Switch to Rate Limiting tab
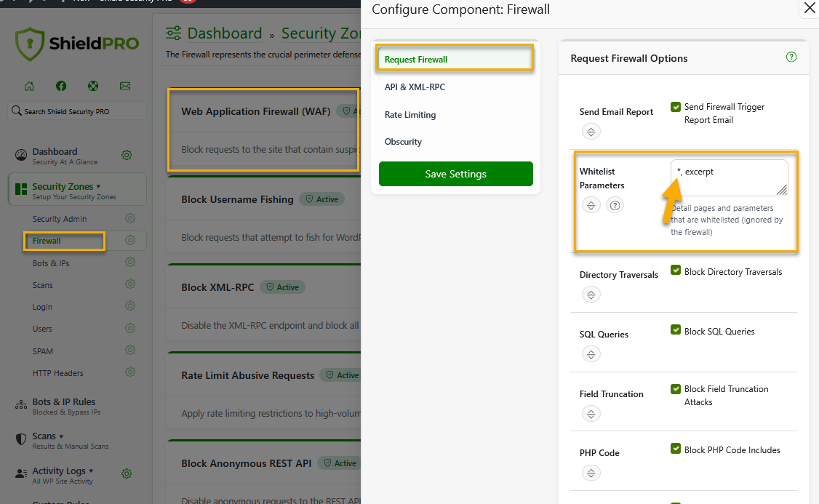This screenshot has height=504, width=819. pos(410,115)
